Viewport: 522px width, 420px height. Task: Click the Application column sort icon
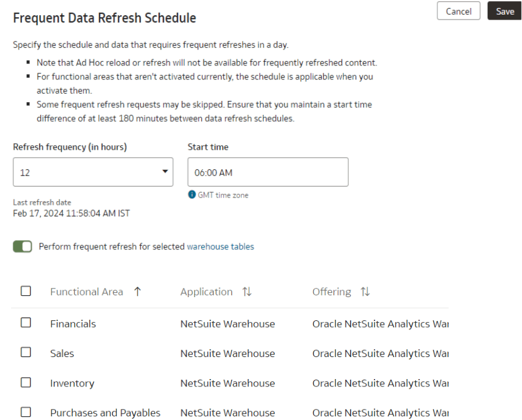[x=247, y=292]
